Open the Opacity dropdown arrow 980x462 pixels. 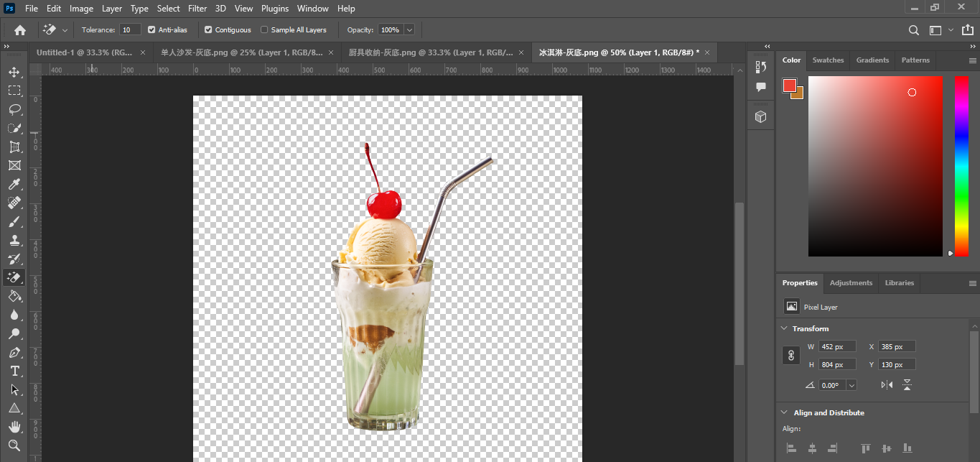tap(409, 30)
